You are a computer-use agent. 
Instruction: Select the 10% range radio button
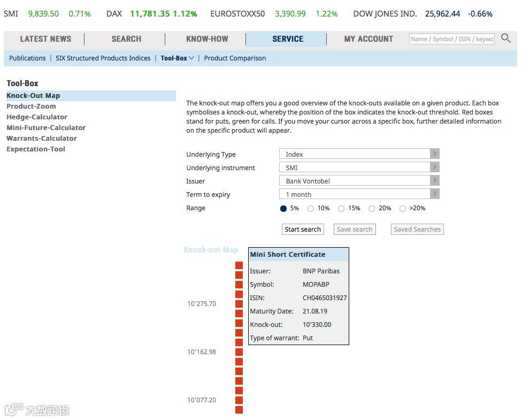point(311,209)
